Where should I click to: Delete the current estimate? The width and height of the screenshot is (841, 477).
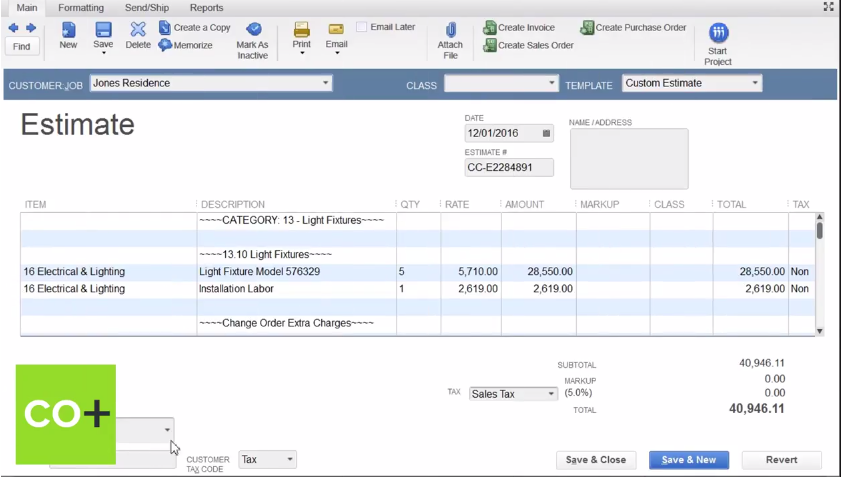pos(138,30)
